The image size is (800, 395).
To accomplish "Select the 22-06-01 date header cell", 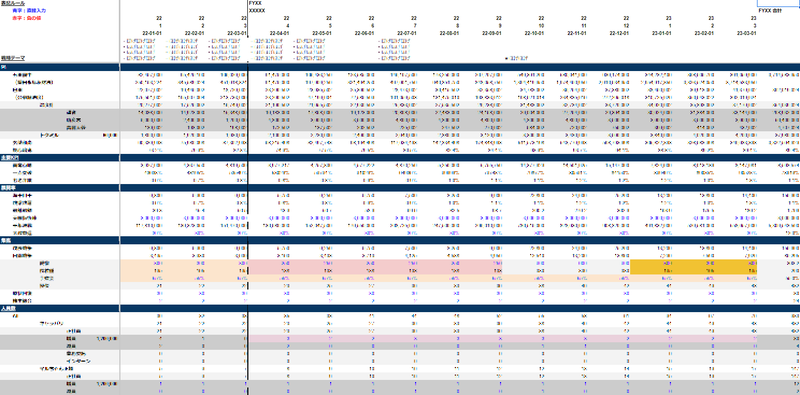I will [364, 33].
